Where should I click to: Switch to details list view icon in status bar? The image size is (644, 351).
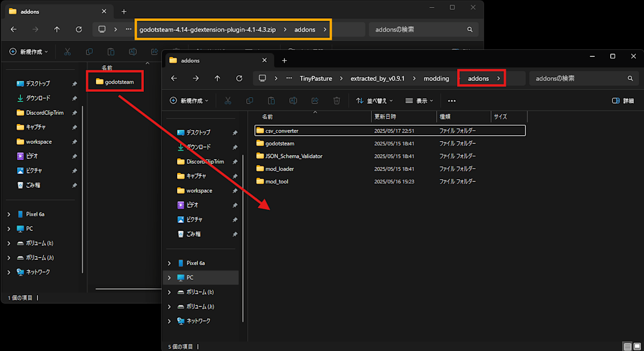[627, 346]
